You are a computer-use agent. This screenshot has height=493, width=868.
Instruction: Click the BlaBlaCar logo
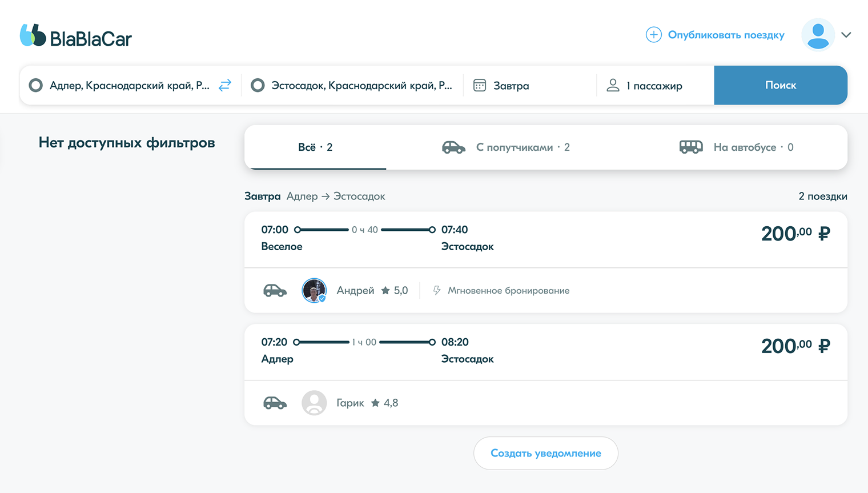pos(76,36)
